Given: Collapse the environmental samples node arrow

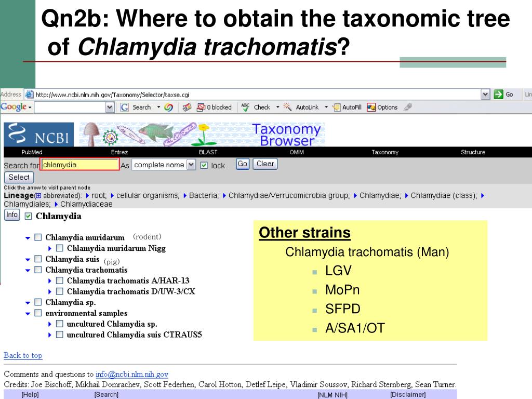Looking at the screenshot, I should (x=28, y=313).
